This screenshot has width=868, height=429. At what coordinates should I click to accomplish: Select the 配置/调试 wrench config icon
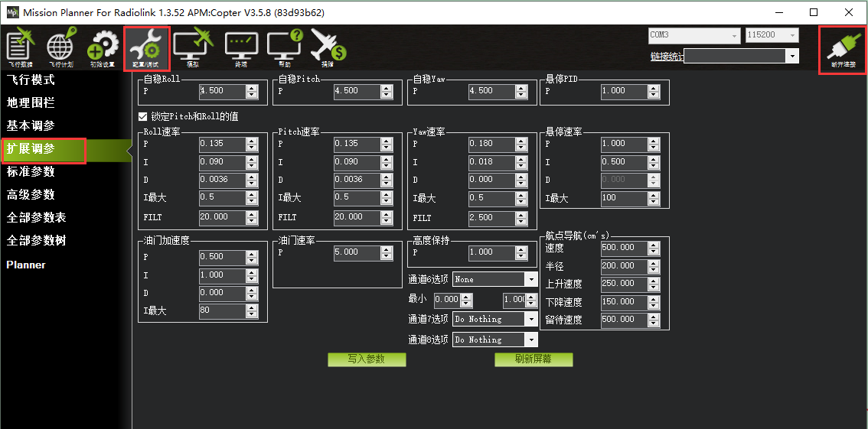pos(146,49)
